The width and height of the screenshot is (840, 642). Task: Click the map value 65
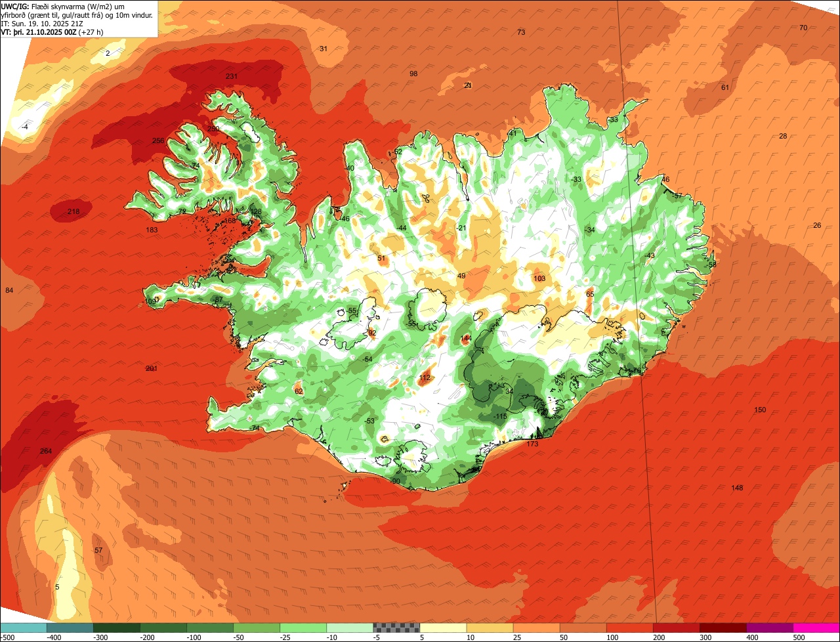point(590,294)
